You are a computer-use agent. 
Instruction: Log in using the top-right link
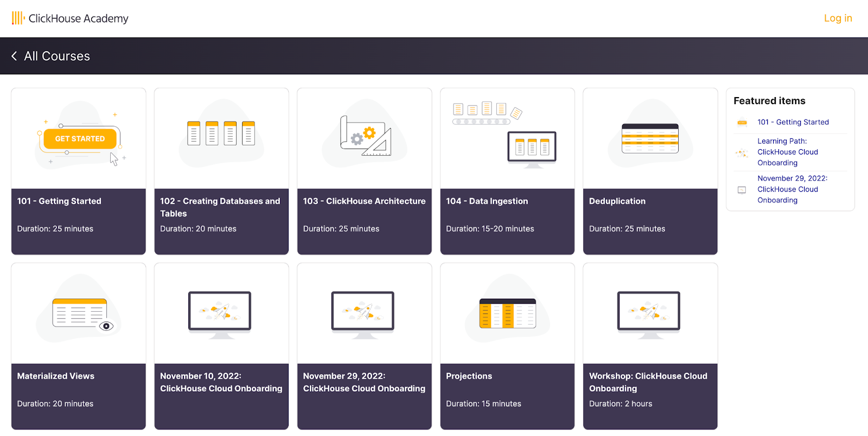coord(838,18)
